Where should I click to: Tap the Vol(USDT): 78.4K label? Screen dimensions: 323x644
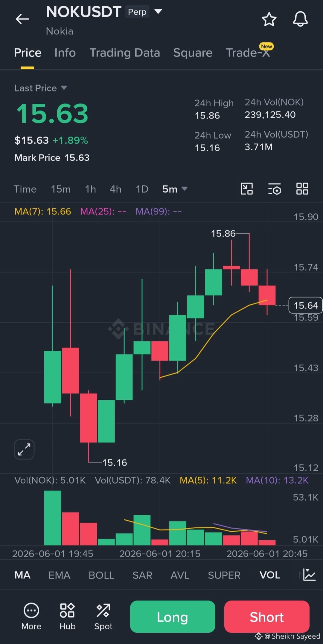tap(132, 480)
